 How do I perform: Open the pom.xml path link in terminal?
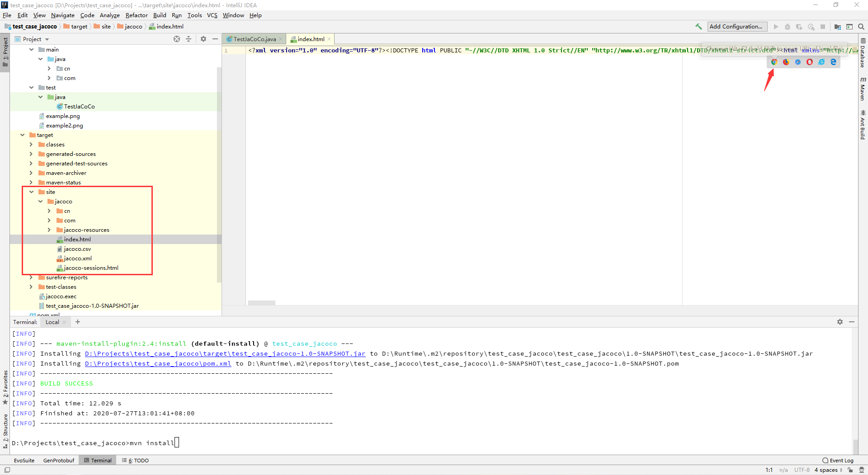(158, 364)
